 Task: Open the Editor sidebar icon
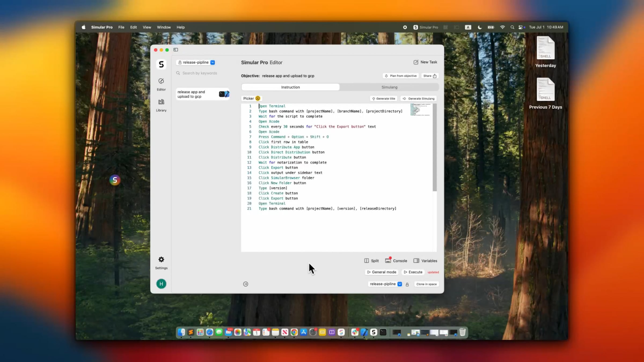161,84
